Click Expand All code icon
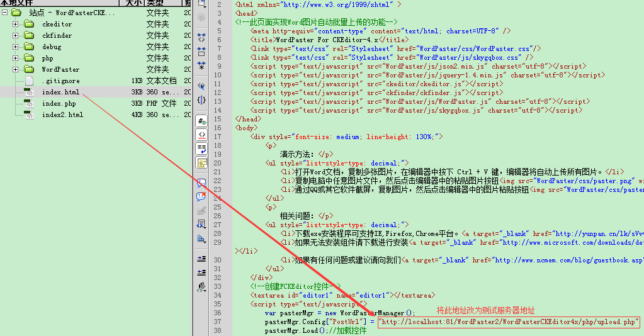Viewport: 644px width, 336px height. (x=201, y=65)
